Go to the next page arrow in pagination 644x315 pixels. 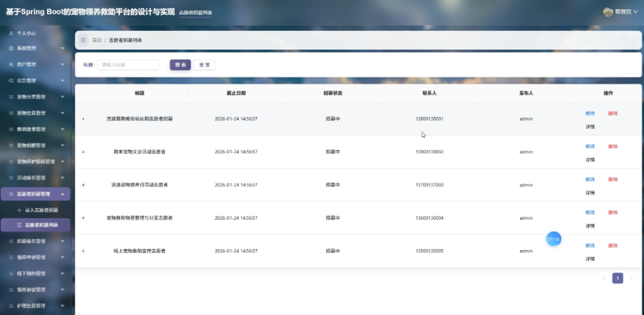click(632, 279)
